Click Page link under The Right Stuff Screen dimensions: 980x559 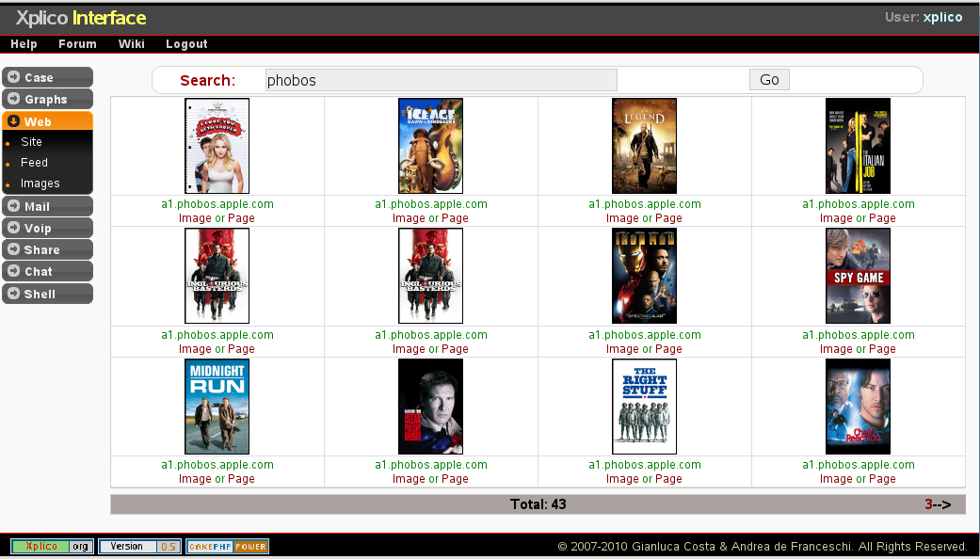coord(668,479)
